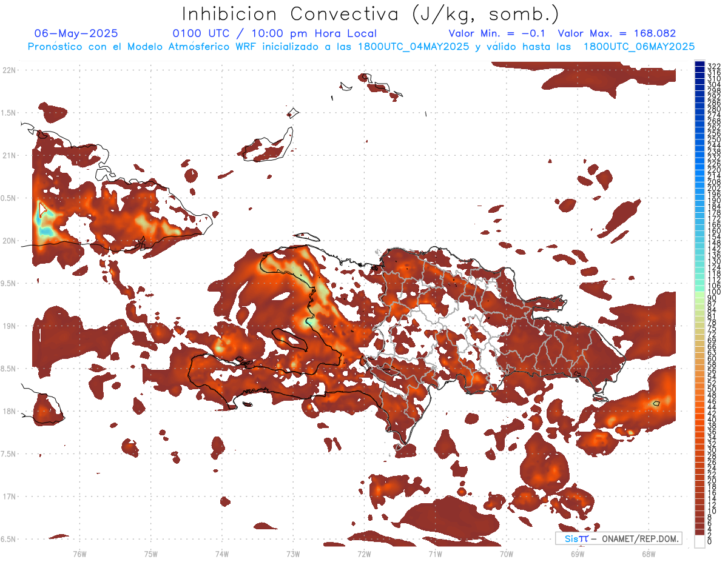Click the "76W" longitude label

tap(79, 554)
